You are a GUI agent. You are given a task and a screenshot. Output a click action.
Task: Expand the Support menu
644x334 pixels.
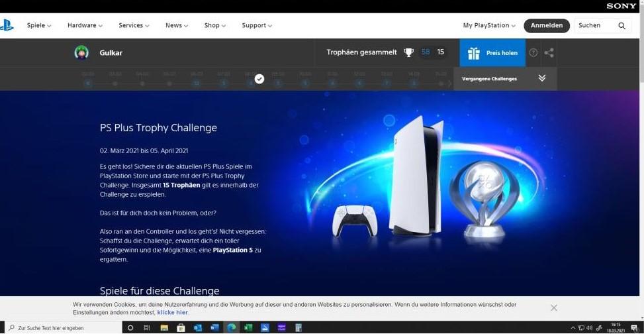tap(257, 25)
